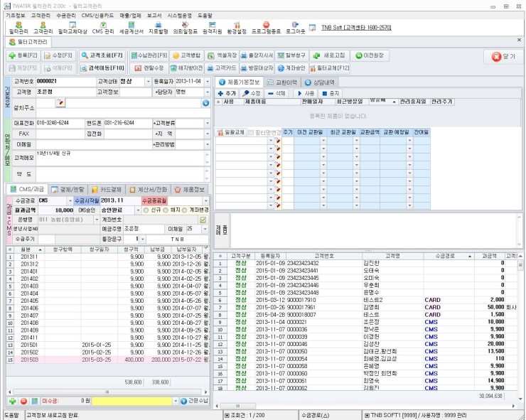Open the 보고서 menu
This screenshot has height=420, width=526.
pyautogui.click(x=154, y=16)
